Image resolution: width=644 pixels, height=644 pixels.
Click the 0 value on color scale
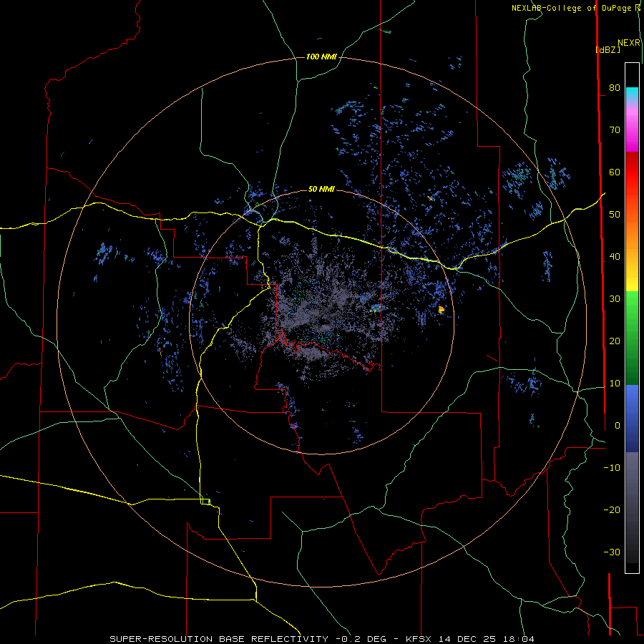coord(617,426)
